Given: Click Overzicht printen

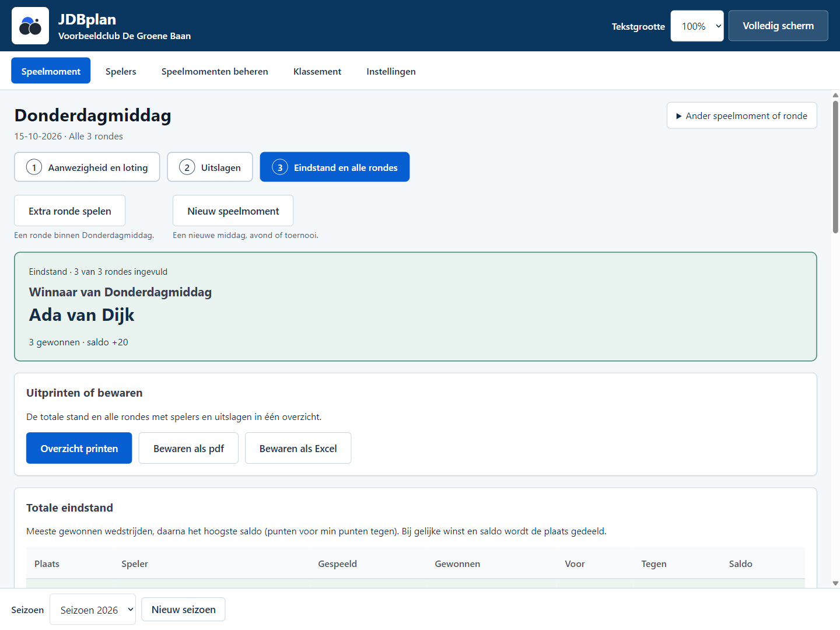Looking at the screenshot, I should click(x=79, y=449).
